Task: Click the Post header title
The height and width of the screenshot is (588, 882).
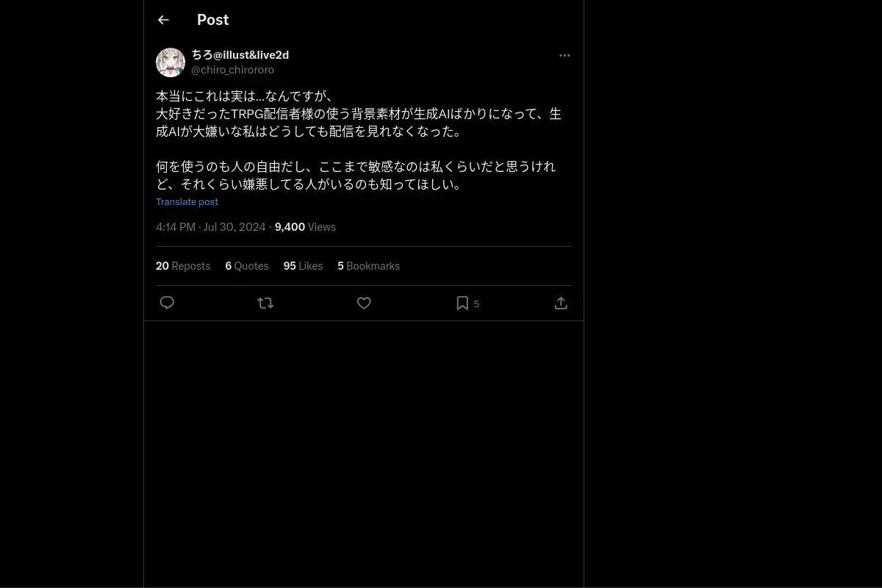Action: [x=213, y=20]
